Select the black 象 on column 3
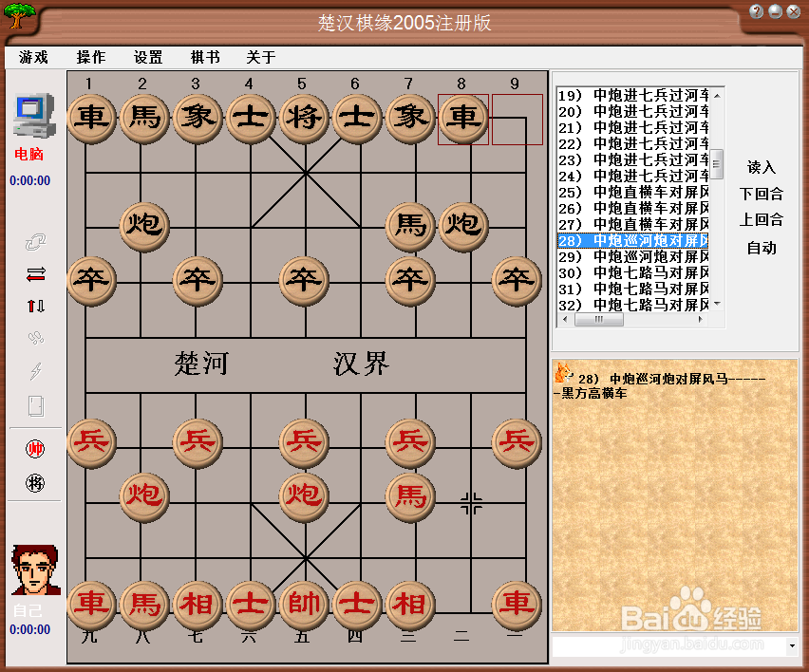This screenshot has width=809, height=672. click(x=198, y=119)
